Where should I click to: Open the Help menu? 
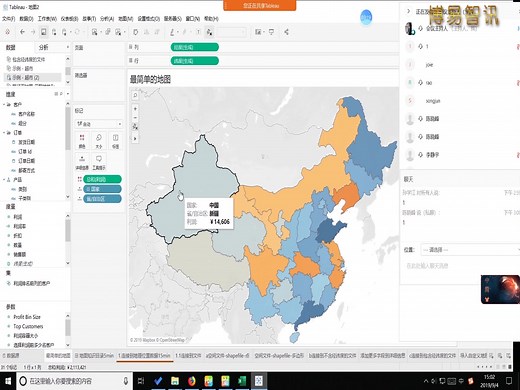211,19
